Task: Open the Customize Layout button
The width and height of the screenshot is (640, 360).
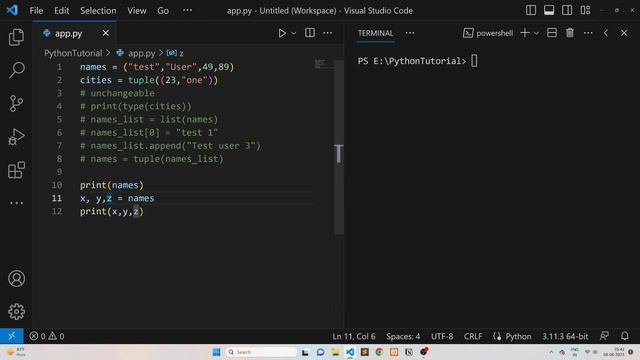Action: 585,10
